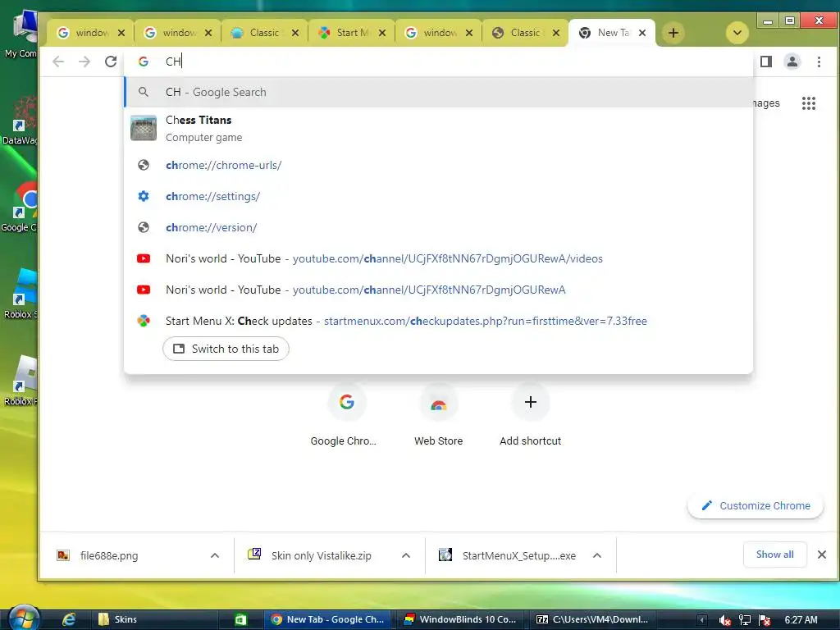
Task: Expand hidden tray icons arrow
Action: (702, 620)
